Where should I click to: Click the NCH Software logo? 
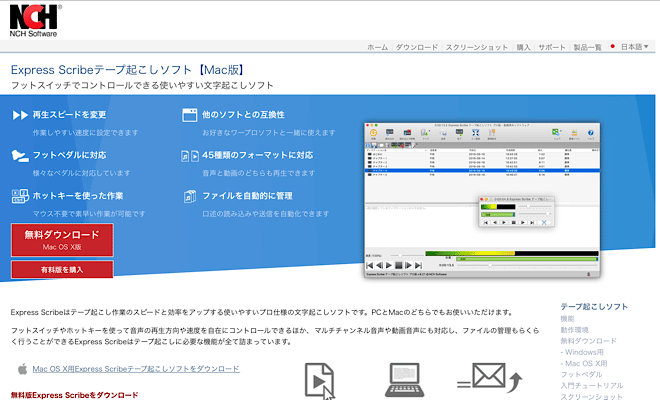coord(35,21)
